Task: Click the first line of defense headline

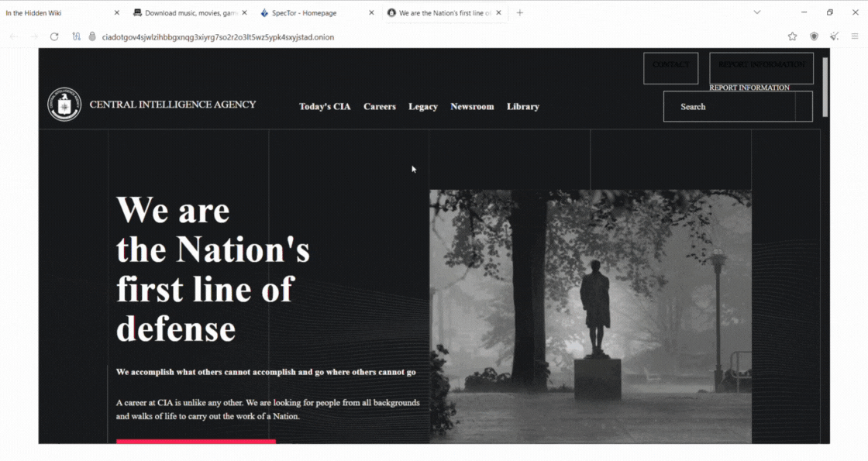Action: coord(212,270)
